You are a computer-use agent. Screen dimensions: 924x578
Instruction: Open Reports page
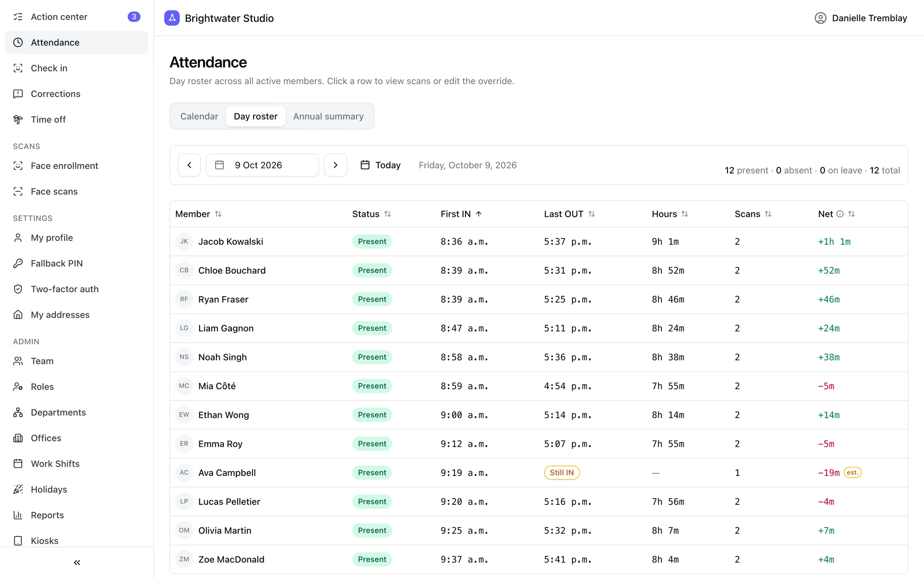coord(76,515)
